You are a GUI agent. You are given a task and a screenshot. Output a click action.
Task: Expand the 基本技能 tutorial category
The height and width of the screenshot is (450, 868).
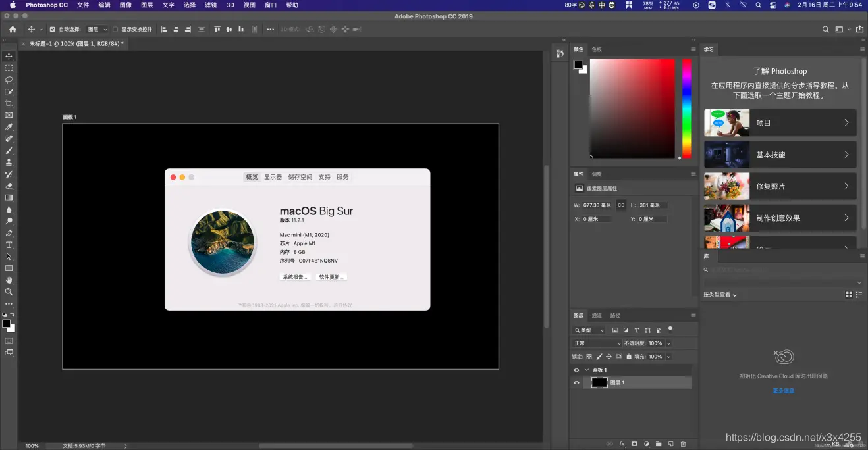click(x=780, y=155)
